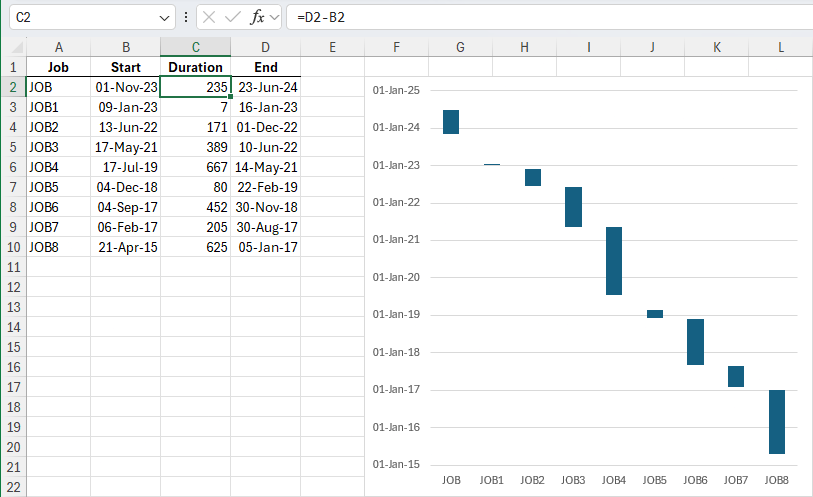Image resolution: width=813 pixels, height=497 pixels.
Task: Select column J header
Action: click(x=652, y=47)
